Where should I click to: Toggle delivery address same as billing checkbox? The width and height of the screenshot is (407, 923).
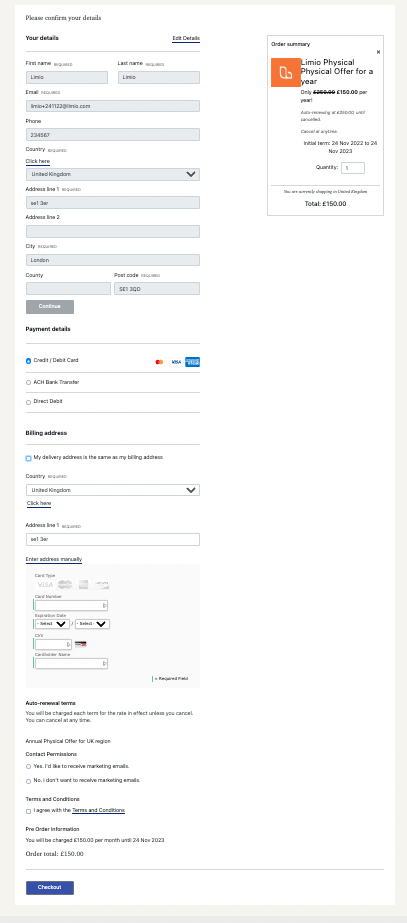[x=28, y=458]
